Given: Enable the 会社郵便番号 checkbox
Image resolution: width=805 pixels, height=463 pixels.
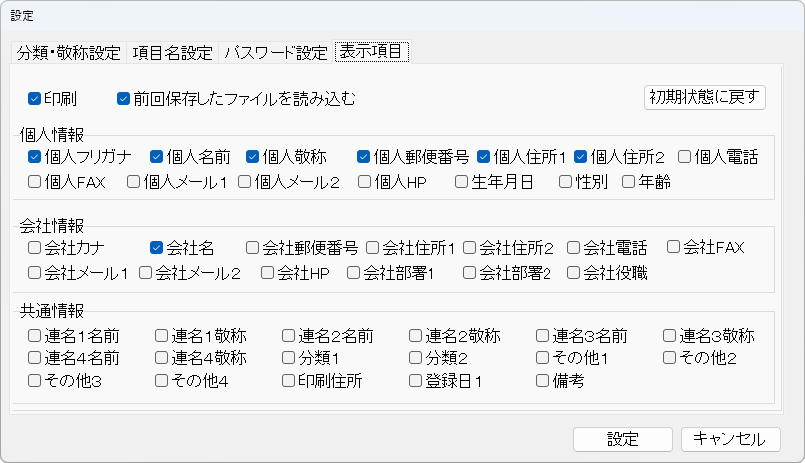Looking at the screenshot, I should pos(253,247).
